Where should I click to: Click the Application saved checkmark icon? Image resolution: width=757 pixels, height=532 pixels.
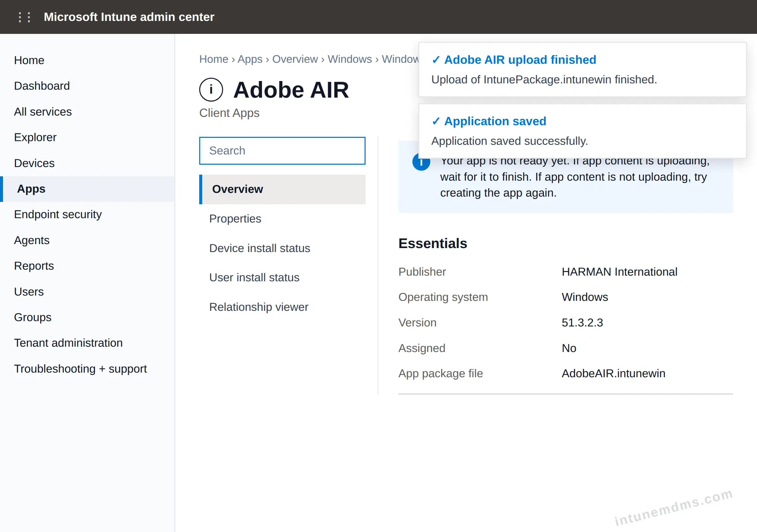(436, 121)
